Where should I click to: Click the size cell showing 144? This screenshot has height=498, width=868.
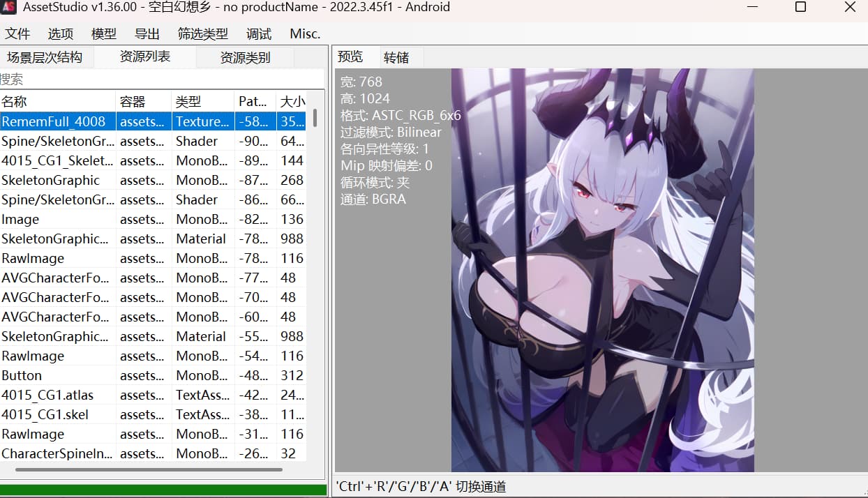point(292,160)
